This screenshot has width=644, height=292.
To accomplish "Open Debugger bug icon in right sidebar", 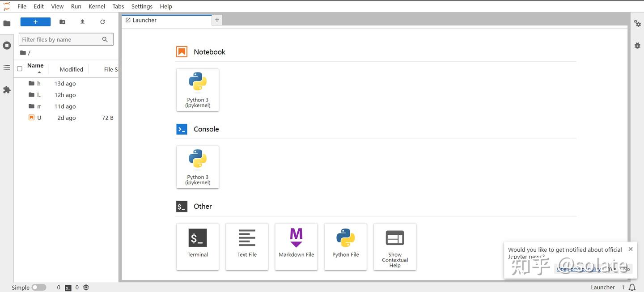I will [x=637, y=45].
